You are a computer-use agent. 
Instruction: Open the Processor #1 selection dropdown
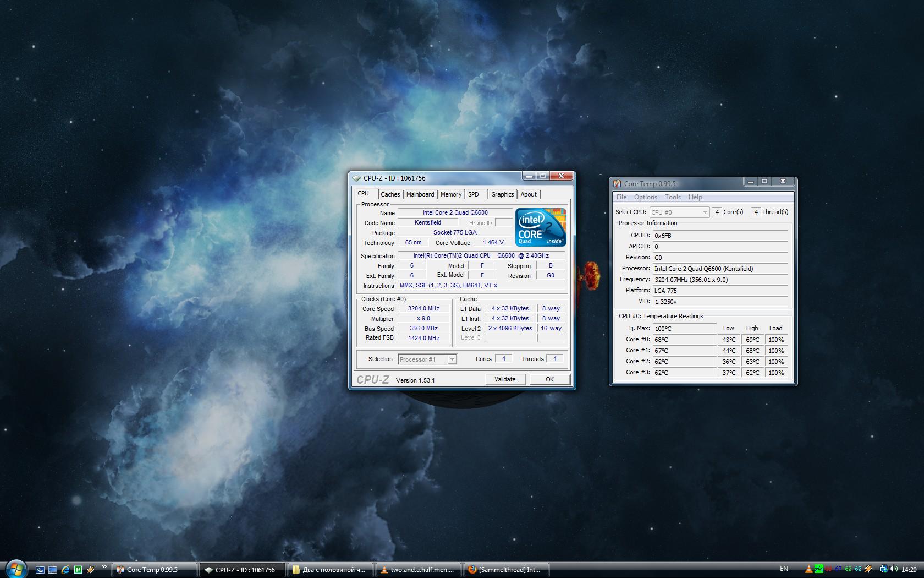tap(427, 359)
